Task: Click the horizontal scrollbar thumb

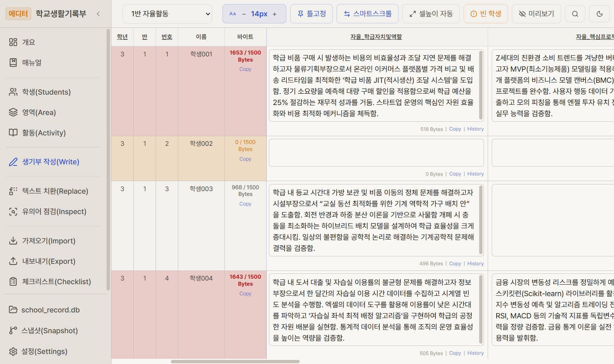Action: click(x=235, y=361)
